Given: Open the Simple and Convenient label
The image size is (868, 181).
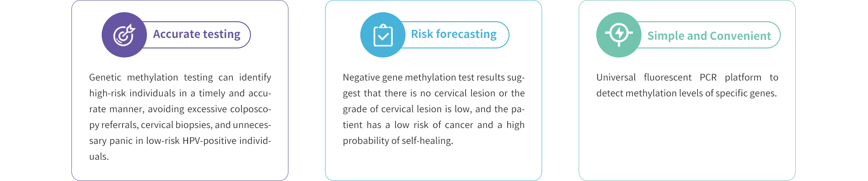Looking at the screenshot, I should click(x=709, y=36).
